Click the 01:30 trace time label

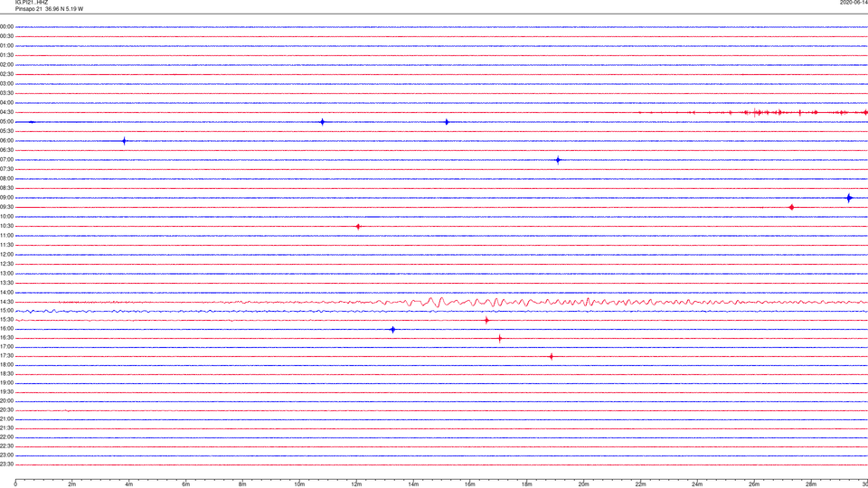click(6, 55)
